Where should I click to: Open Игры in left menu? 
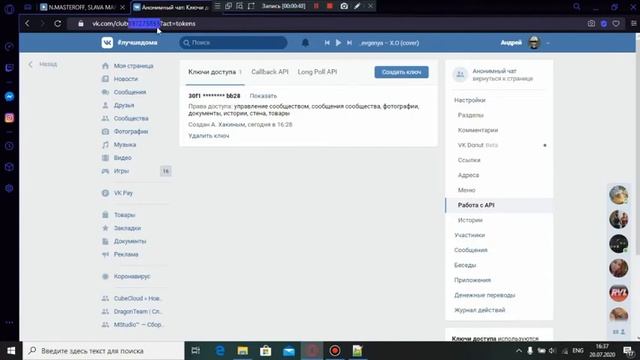pyautogui.click(x=121, y=171)
